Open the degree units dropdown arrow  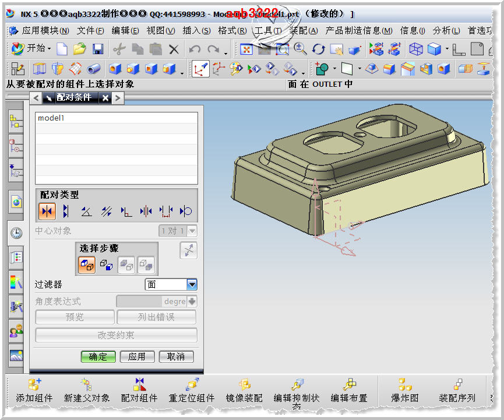(x=192, y=301)
